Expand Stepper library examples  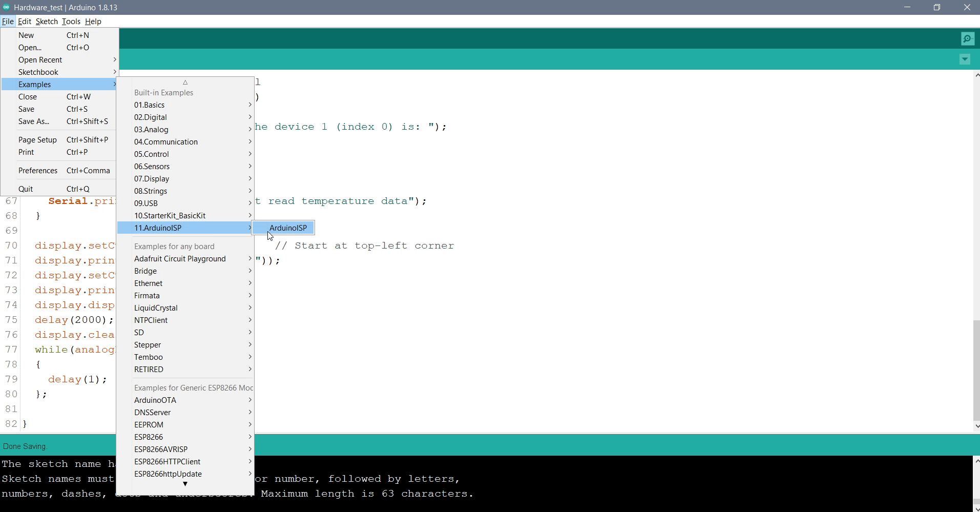(185, 345)
